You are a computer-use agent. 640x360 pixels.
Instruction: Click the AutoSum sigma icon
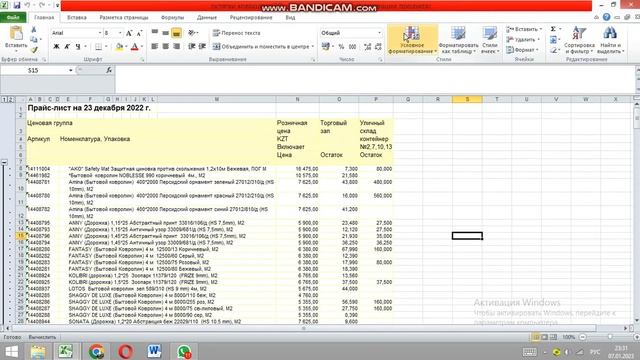(x=553, y=29)
